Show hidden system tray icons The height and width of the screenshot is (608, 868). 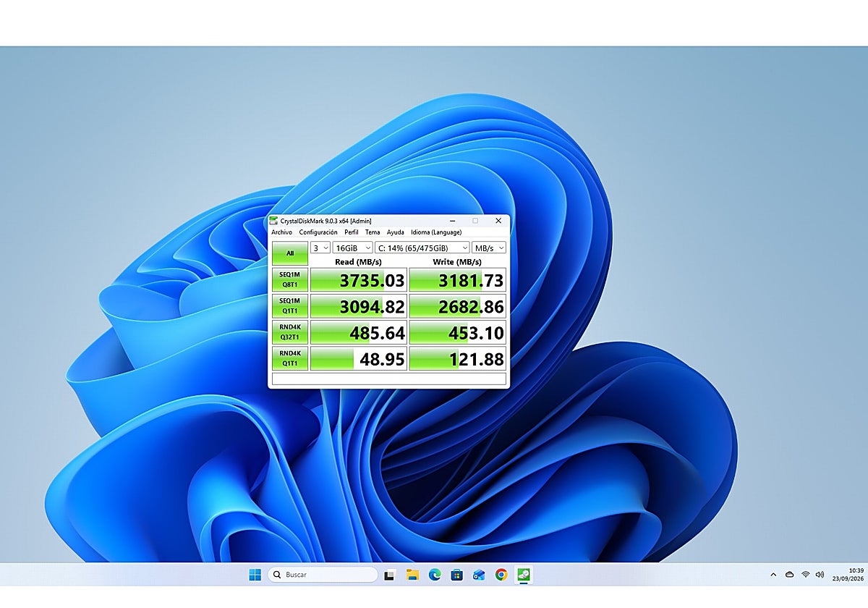coord(773,575)
